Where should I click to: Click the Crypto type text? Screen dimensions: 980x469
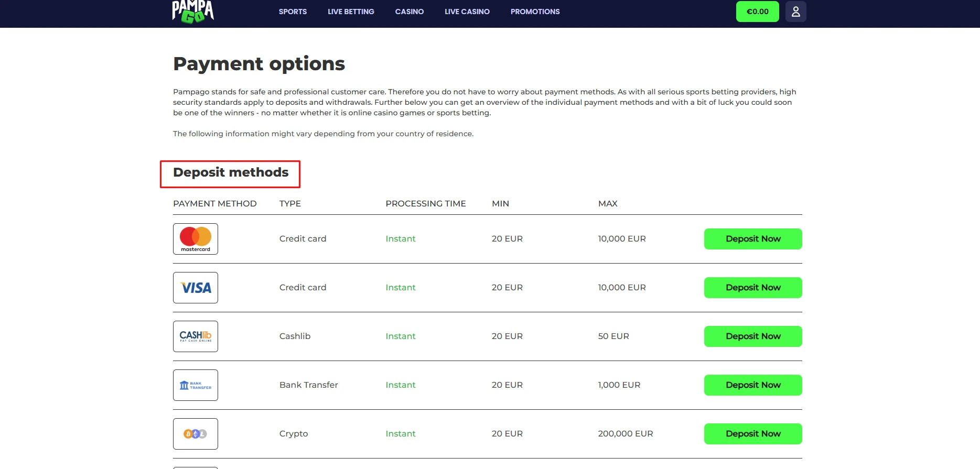pyautogui.click(x=294, y=434)
